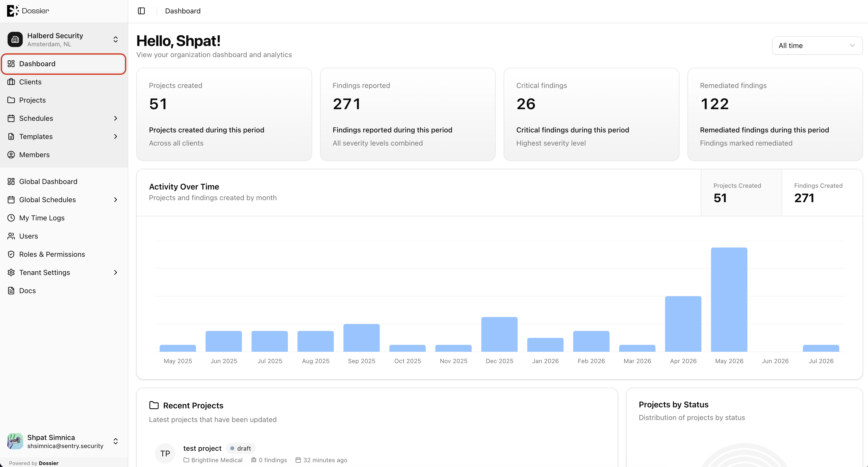The image size is (868, 467).
Task: Open the Shpat Simnica user menu chevron
Action: [x=116, y=441]
